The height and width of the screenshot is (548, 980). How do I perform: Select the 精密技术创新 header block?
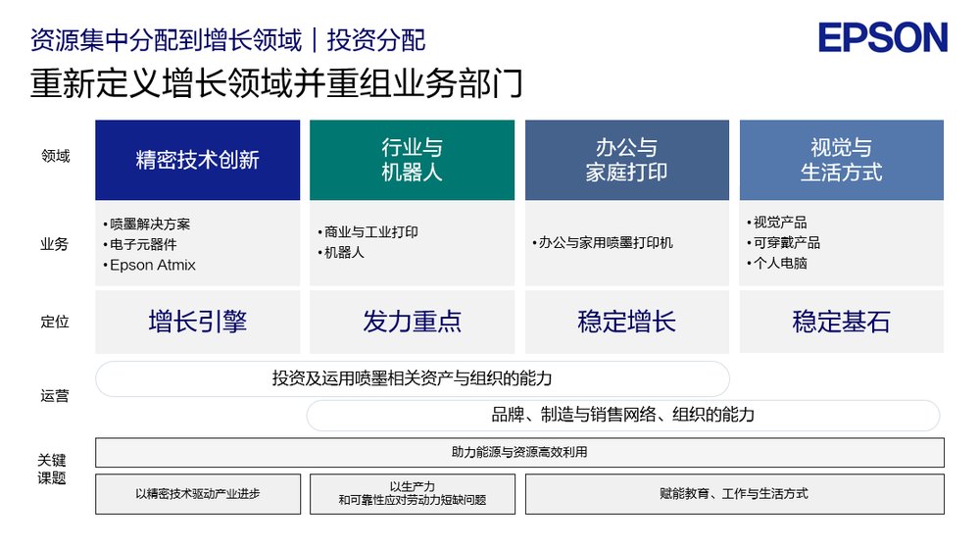(197, 160)
